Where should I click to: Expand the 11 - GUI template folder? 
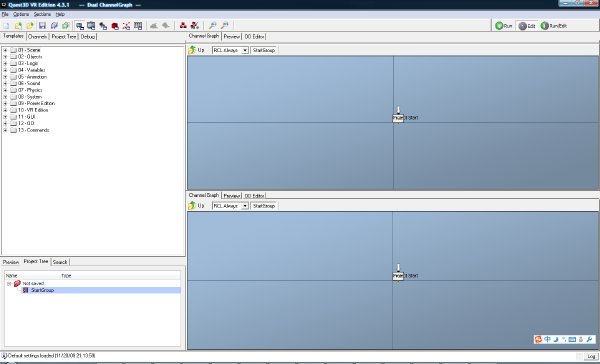[5, 117]
